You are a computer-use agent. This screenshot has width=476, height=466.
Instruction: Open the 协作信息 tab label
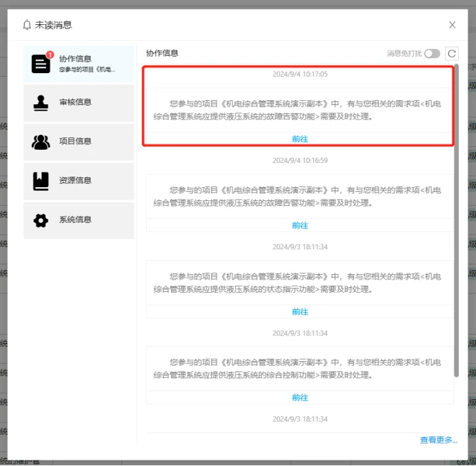pos(75,59)
